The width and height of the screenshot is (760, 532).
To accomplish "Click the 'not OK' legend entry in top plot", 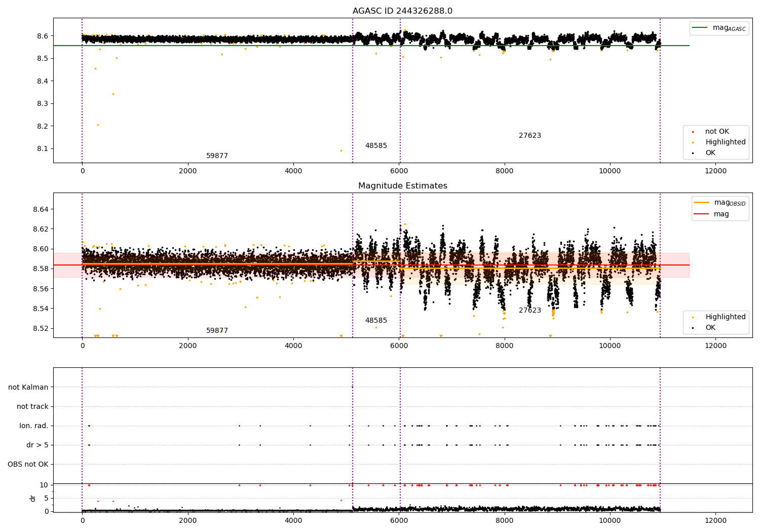I will [717, 132].
